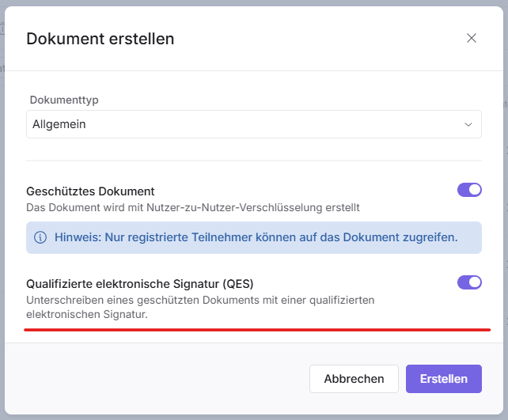Click the blue Hinweis banner text
The height and width of the screenshot is (420, 508).
tap(256, 237)
